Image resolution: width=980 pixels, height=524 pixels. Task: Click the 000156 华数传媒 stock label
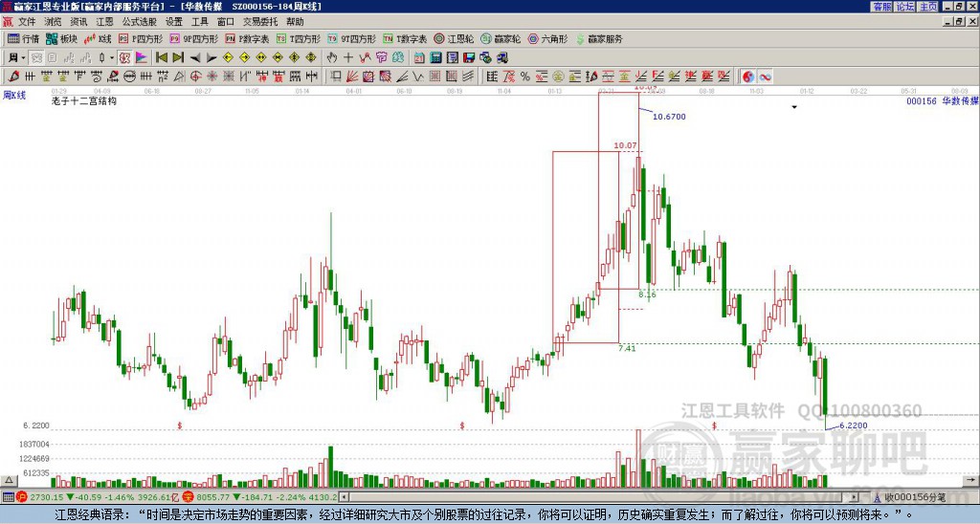click(943, 100)
